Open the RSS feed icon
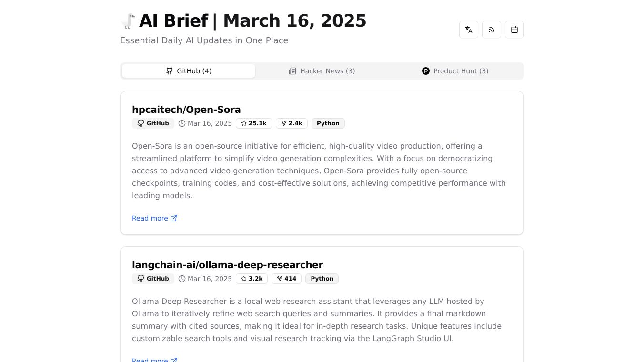Image resolution: width=644 pixels, height=362 pixels. coord(492,30)
